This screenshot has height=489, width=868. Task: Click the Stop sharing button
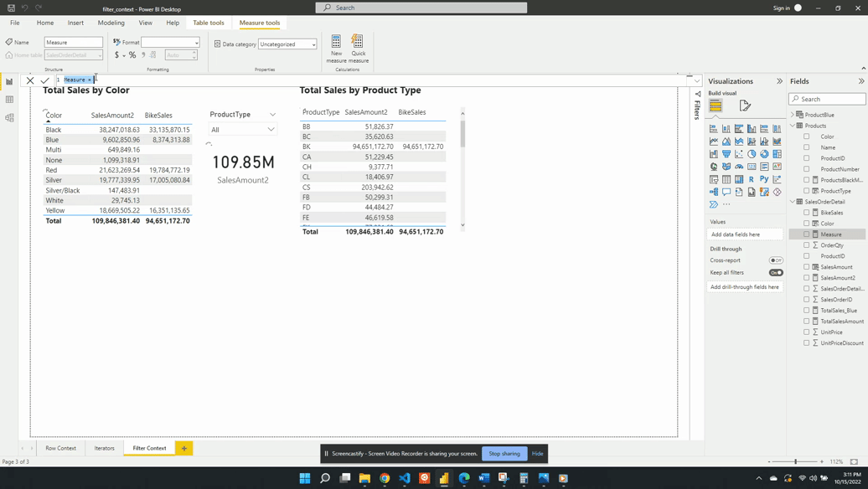pos(504,454)
